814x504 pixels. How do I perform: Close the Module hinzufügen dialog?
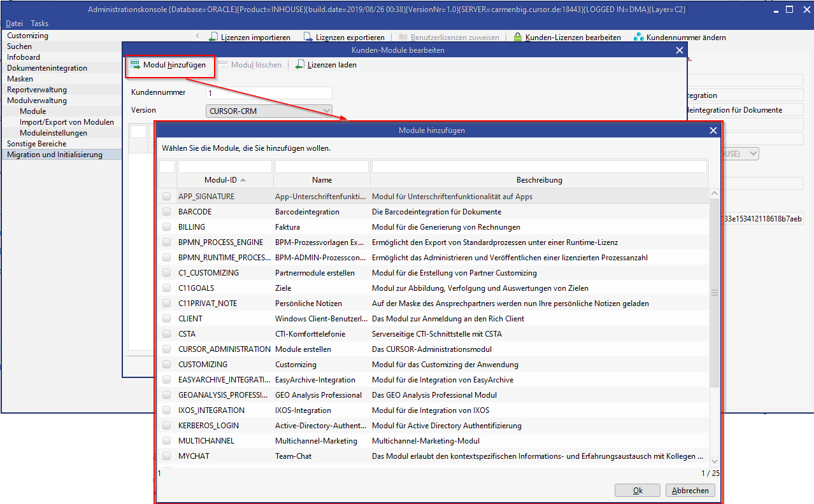pyautogui.click(x=713, y=130)
